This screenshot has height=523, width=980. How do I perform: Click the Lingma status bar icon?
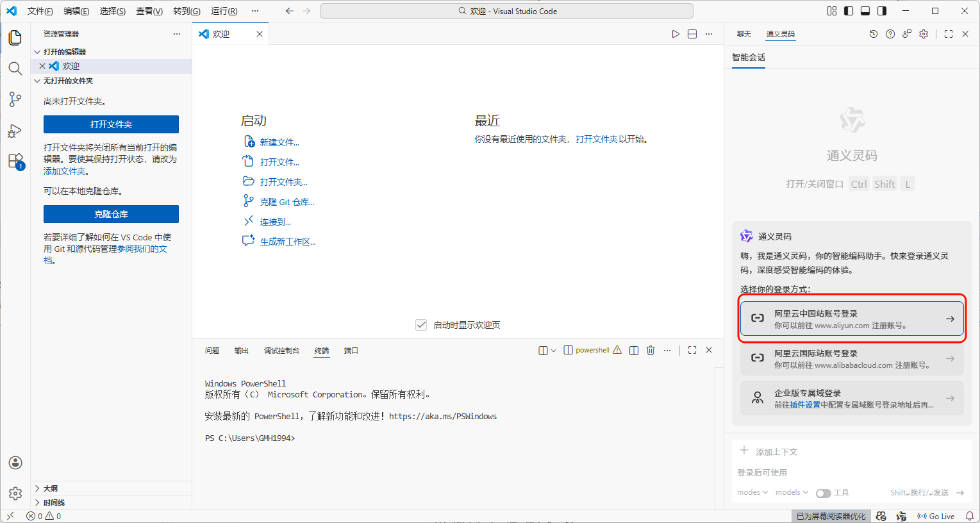901,516
